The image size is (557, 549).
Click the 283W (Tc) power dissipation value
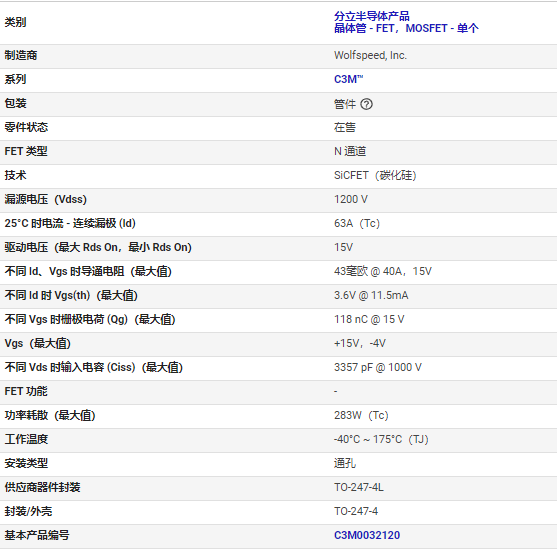361,415
